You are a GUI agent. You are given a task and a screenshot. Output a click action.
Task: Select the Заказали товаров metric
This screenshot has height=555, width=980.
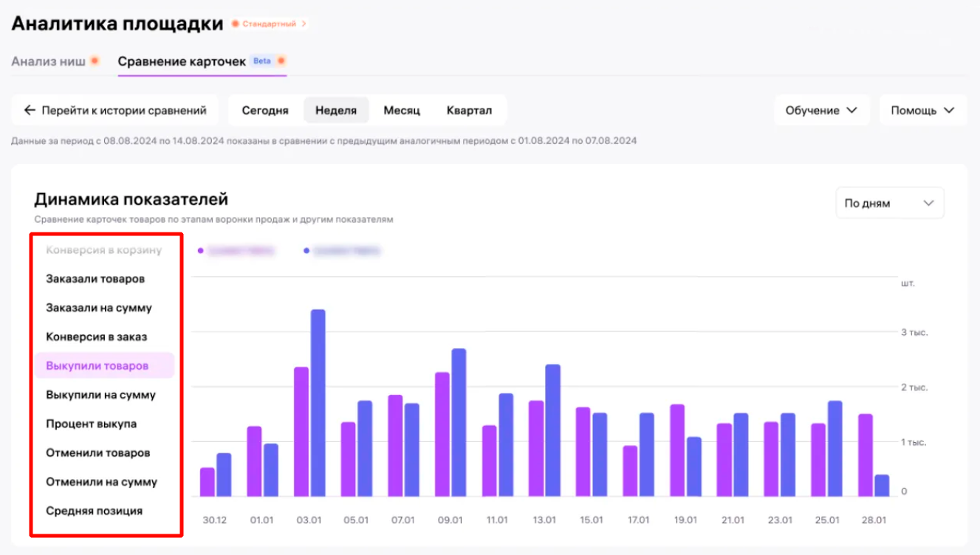[x=95, y=279]
